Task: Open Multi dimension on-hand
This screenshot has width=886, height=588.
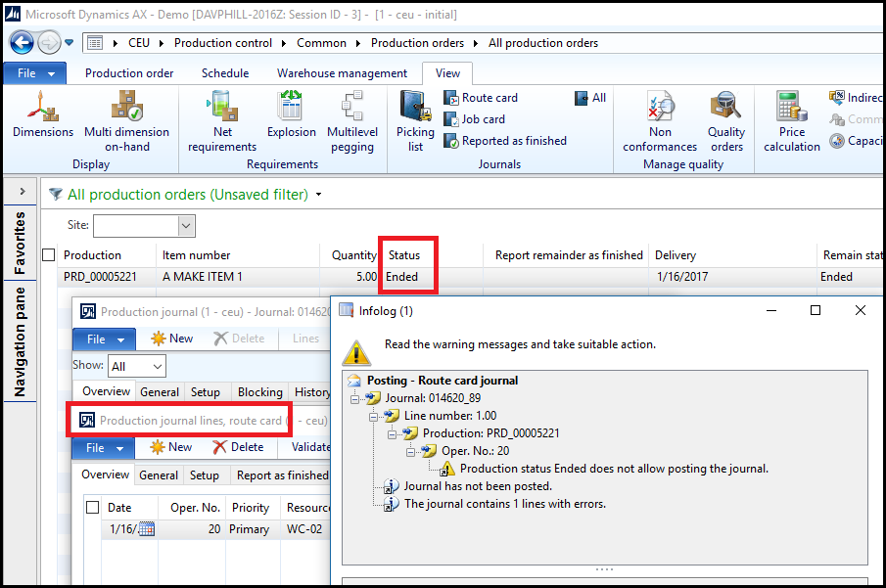Action: pos(126,121)
